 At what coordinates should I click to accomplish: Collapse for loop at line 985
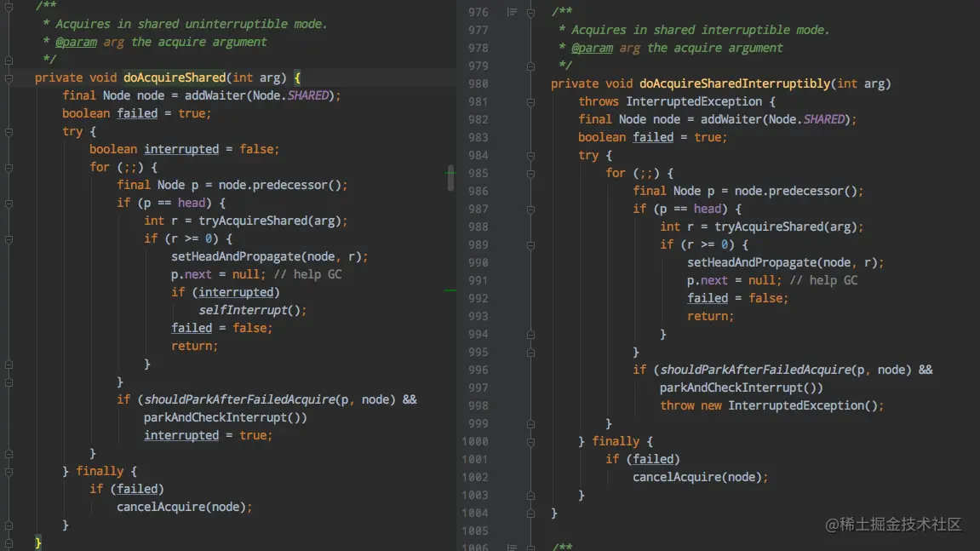point(530,173)
